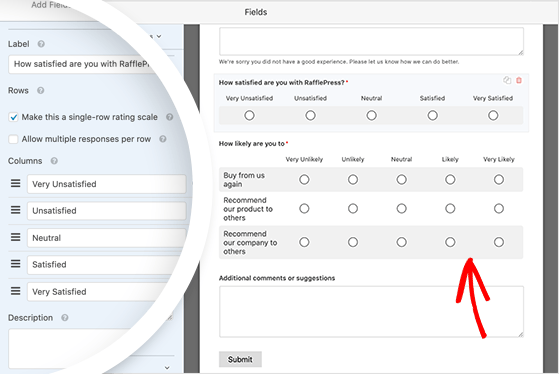
Task: Choose Likely for Recommend our company to others
Action: (450, 242)
